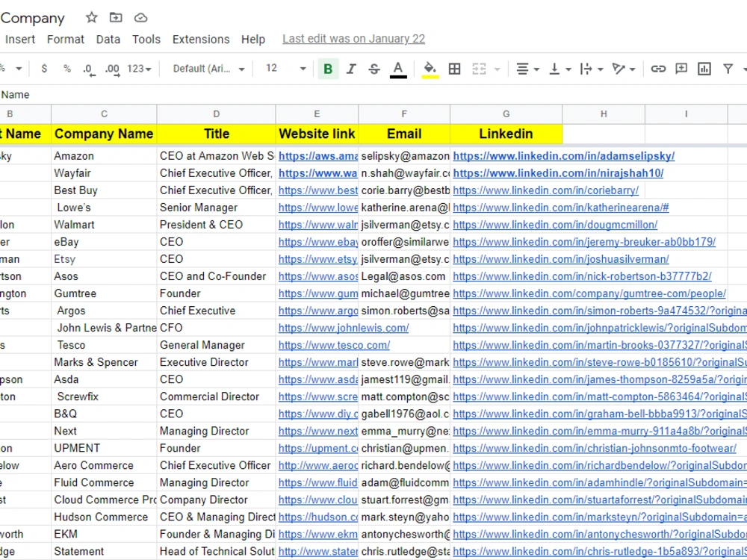
Task: Open vertical align dropdown
Action: 560,69
